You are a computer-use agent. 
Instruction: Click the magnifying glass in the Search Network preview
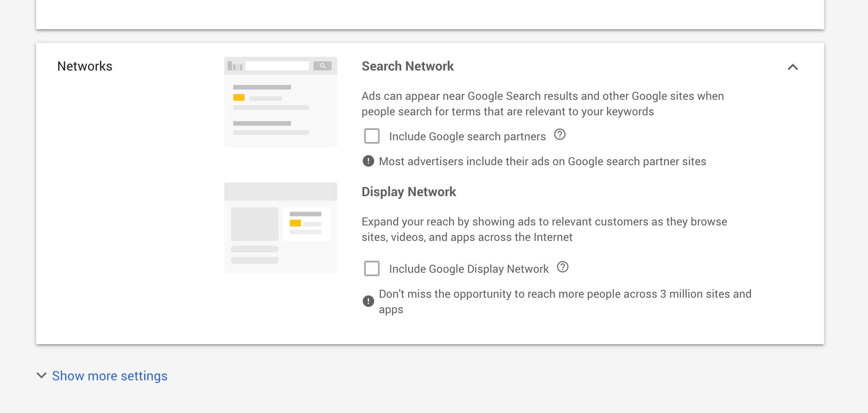coord(322,66)
